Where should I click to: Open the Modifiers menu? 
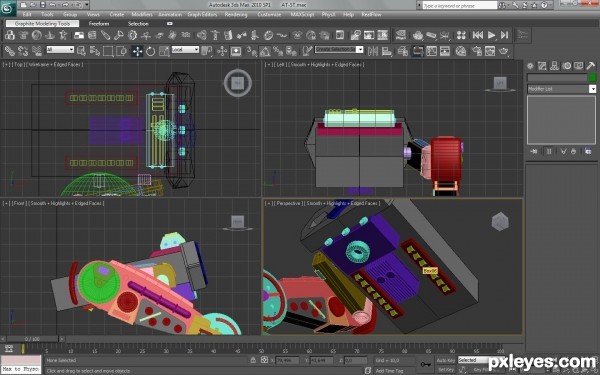[x=142, y=15]
